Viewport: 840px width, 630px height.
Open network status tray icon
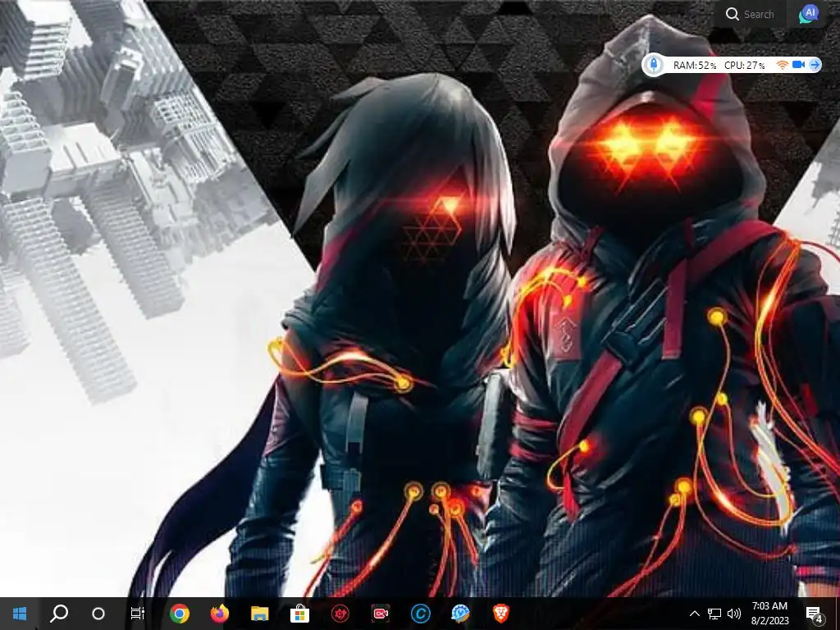point(714,614)
